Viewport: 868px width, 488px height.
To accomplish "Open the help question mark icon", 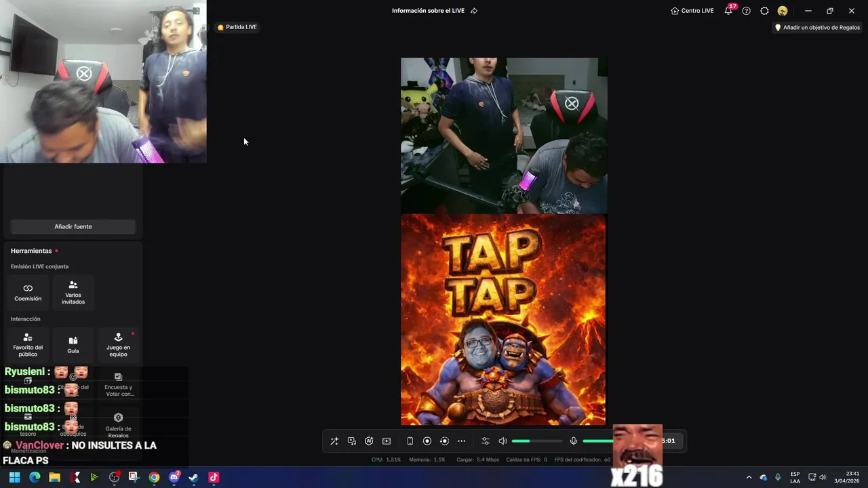I will [747, 11].
